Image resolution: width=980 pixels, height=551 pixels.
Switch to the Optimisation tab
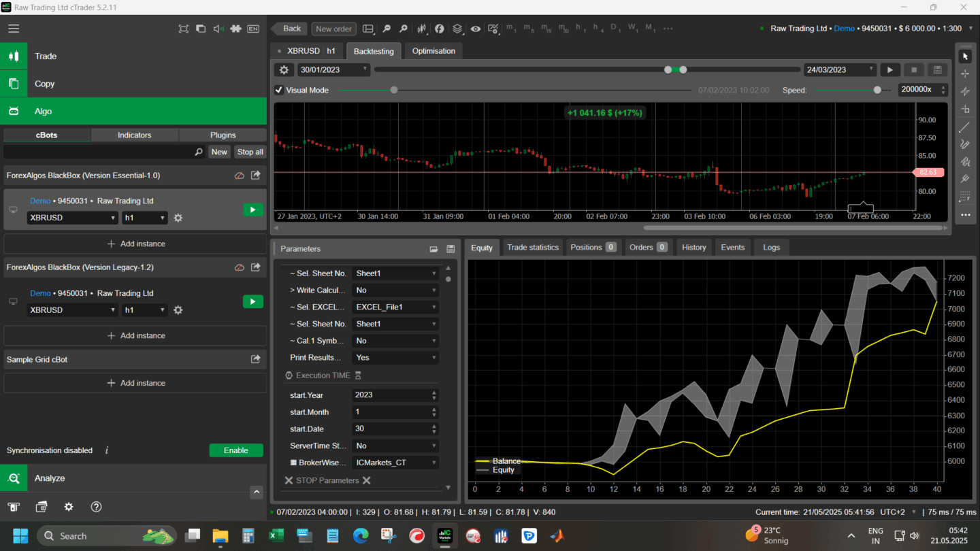click(x=434, y=51)
